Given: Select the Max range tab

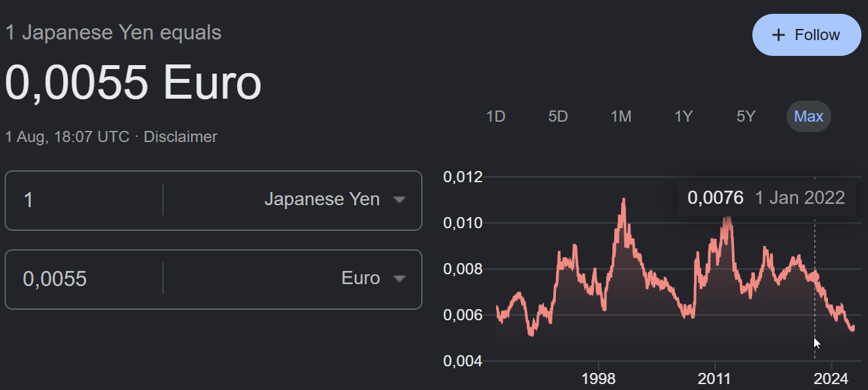Looking at the screenshot, I should (x=809, y=116).
